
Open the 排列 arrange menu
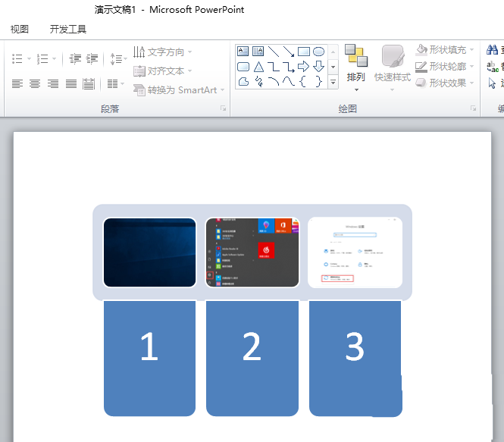[x=355, y=68]
